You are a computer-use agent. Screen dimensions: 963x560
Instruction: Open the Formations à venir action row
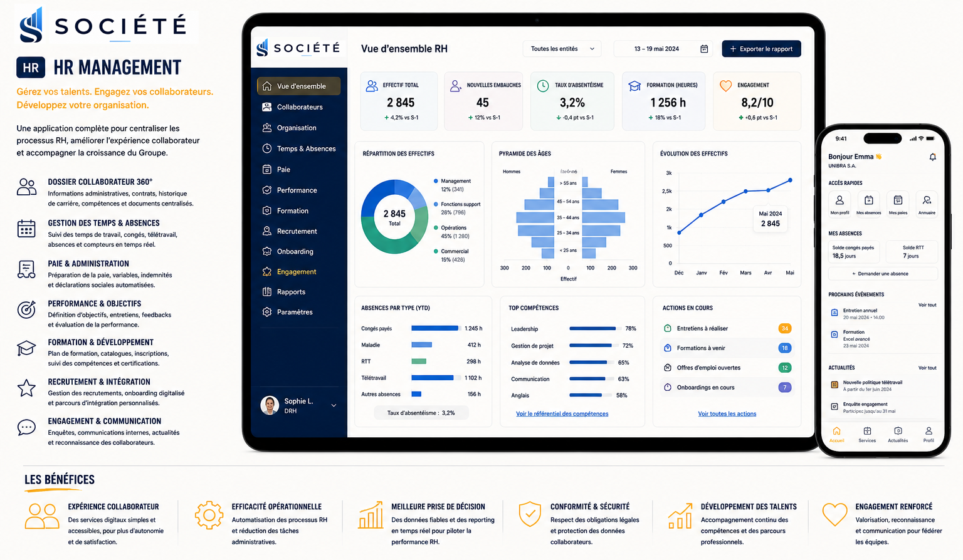(x=727, y=348)
